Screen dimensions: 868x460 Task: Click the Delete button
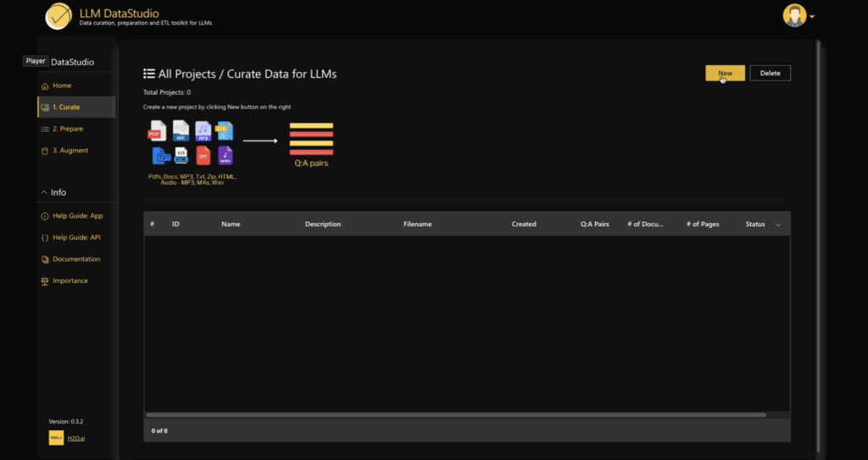(770, 74)
